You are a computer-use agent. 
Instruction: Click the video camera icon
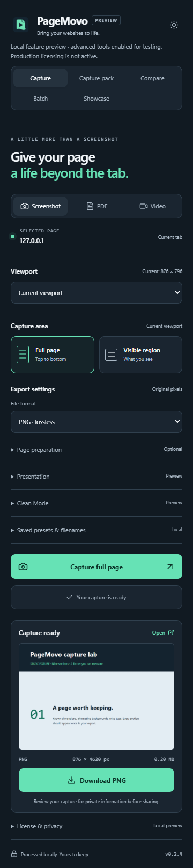(143, 206)
